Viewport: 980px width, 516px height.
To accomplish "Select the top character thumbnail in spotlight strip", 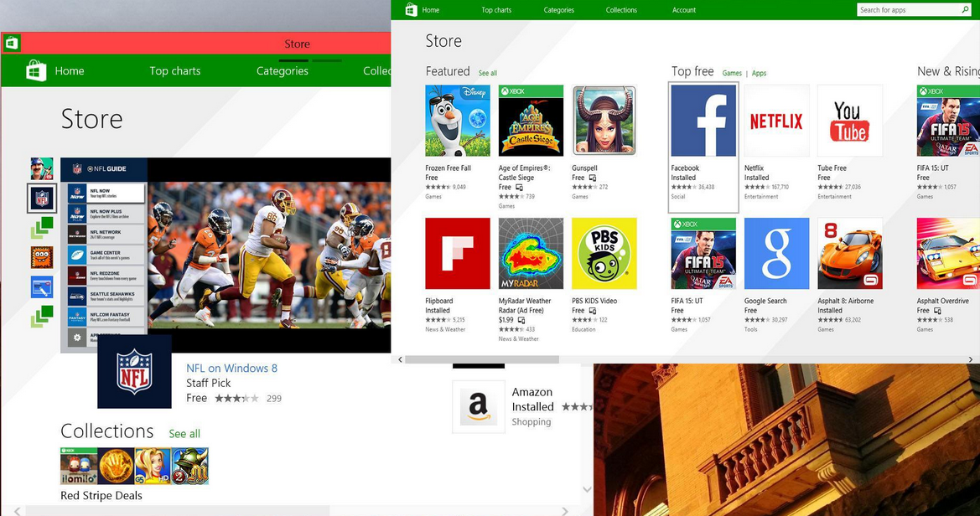I will point(42,168).
